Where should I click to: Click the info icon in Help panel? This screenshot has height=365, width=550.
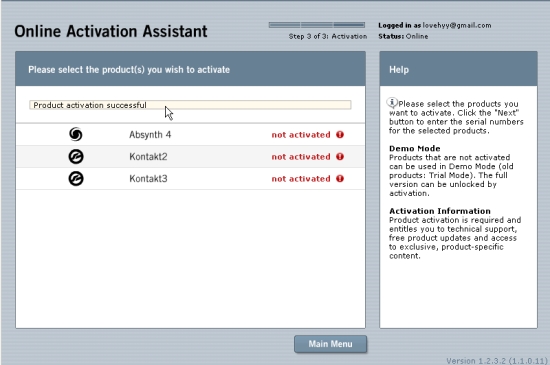pos(392,102)
